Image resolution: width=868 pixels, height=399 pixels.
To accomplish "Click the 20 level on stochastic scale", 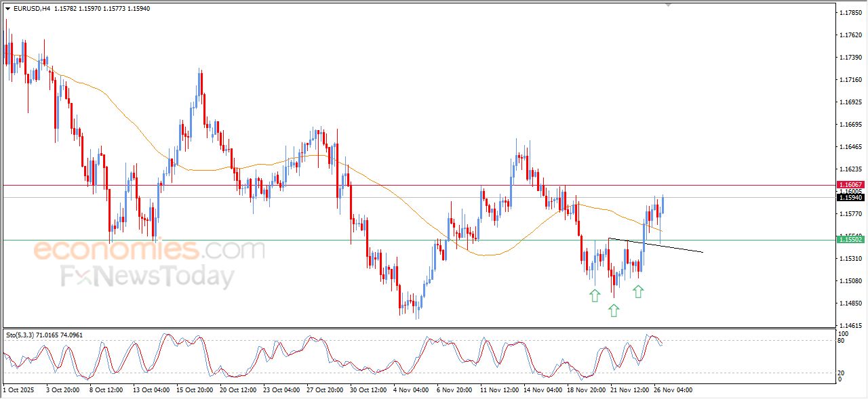I will tap(842, 373).
